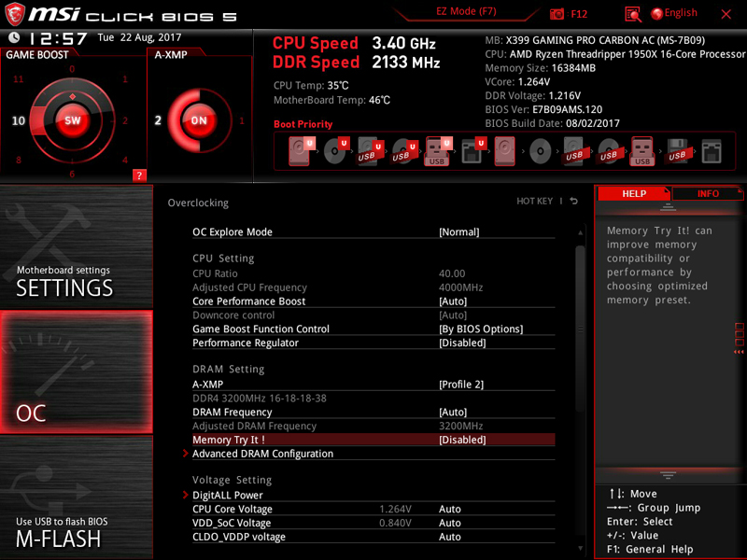Open the OC Explore Mode [Normal] value
The image size is (747, 560).
coord(458,231)
